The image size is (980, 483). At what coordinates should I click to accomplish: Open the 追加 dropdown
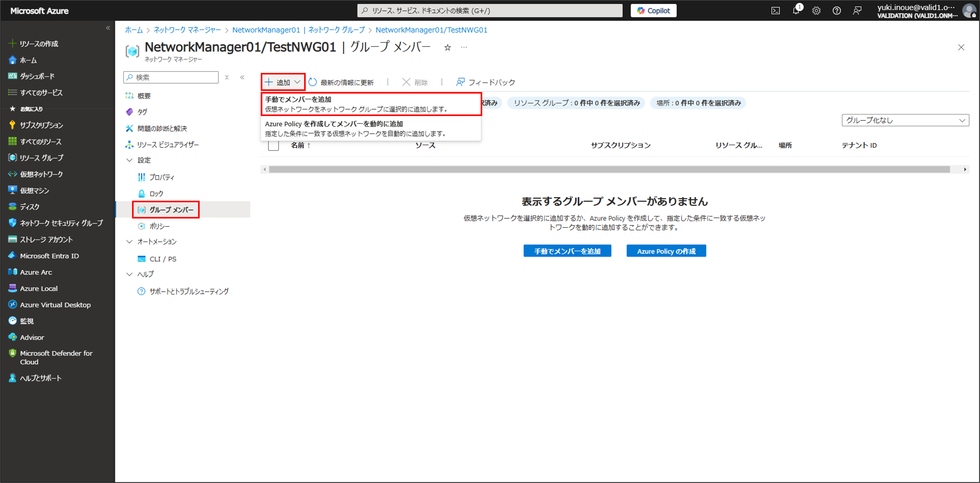pyautogui.click(x=283, y=82)
